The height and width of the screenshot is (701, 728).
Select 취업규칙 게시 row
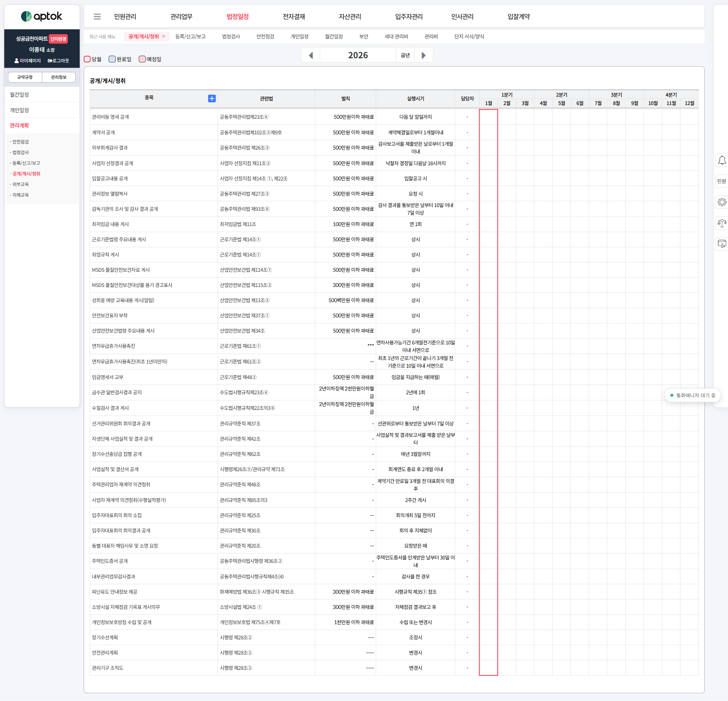click(394, 255)
